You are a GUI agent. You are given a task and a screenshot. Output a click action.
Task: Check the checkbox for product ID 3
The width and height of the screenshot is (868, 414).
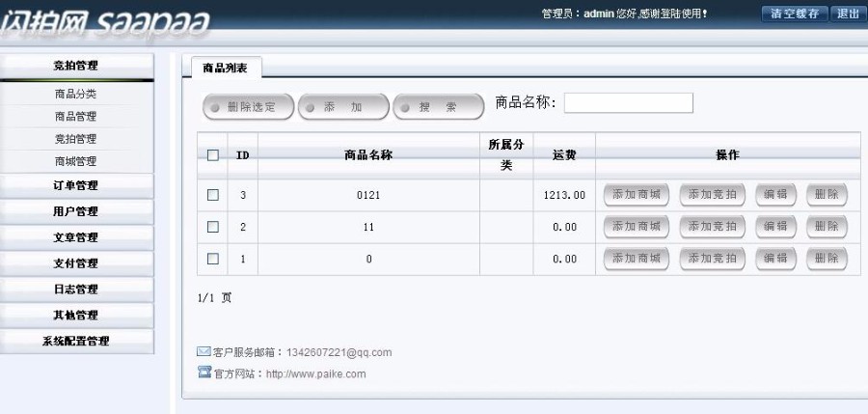pos(213,195)
